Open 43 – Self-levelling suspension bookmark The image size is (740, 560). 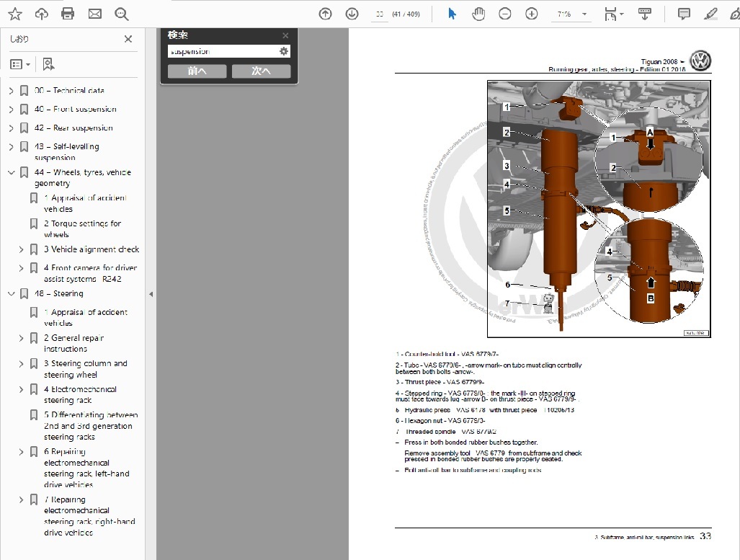[66, 151]
